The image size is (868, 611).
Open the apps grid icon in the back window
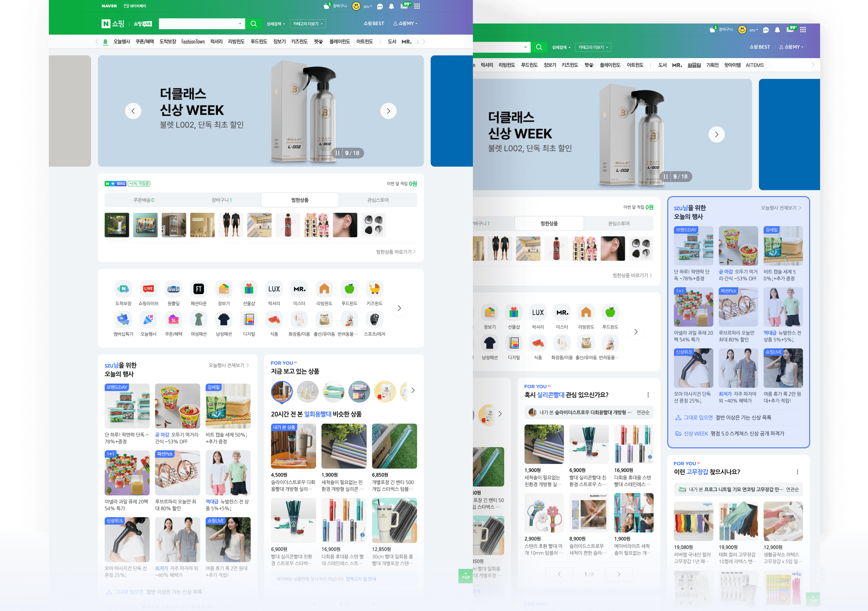pos(803,30)
